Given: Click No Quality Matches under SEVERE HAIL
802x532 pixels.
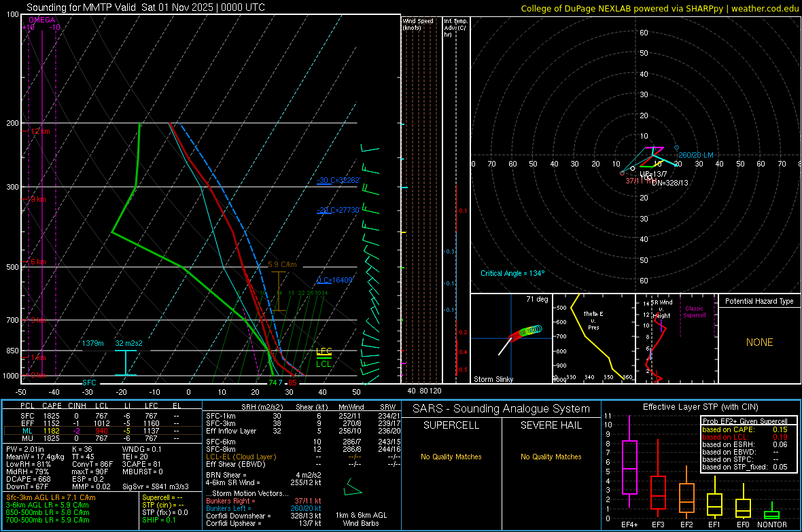Looking at the screenshot, I should pos(551,457).
